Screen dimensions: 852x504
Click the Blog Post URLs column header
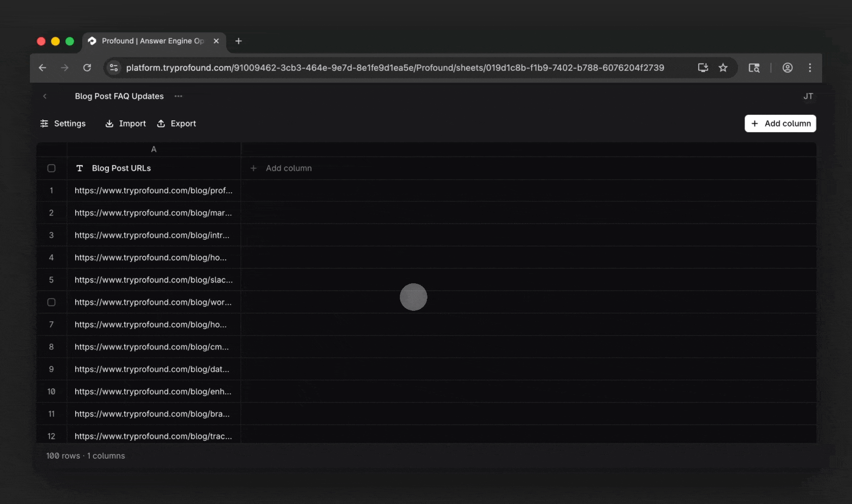coord(154,168)
